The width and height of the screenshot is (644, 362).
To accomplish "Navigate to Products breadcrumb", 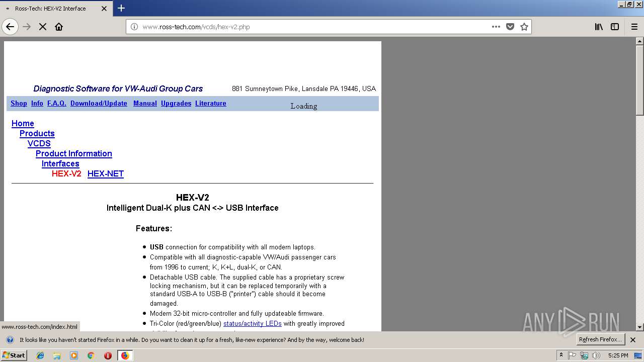I will click(37, 134).
